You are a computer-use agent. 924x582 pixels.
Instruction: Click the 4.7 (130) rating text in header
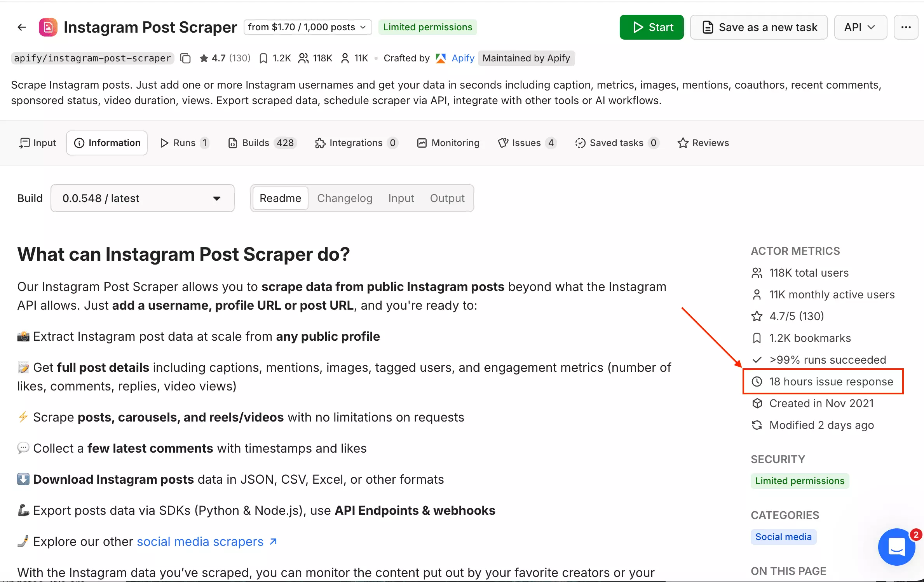coord(231,58)
